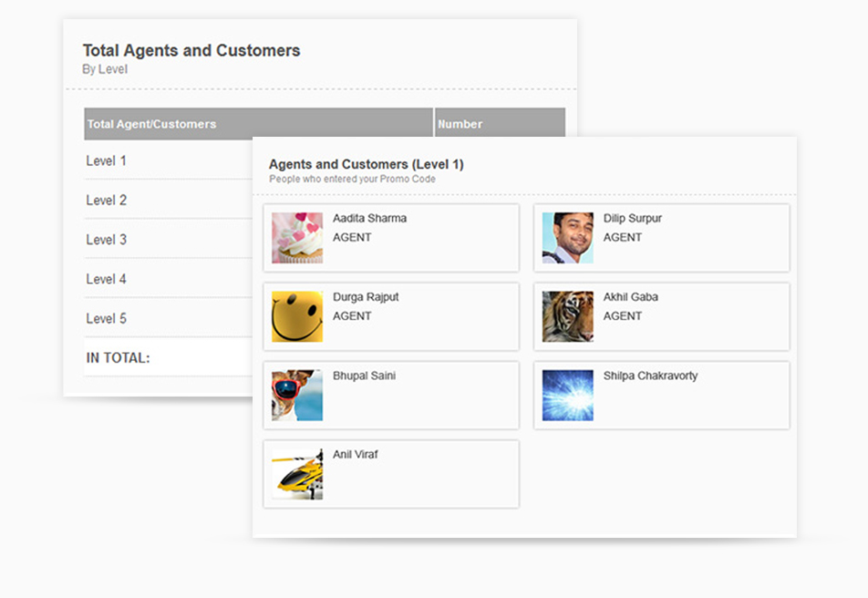Click Aadita Sharma's cupcake avatar
This screenshot has height=598, width=868.
pyautogui.click(x=297, y=238)
